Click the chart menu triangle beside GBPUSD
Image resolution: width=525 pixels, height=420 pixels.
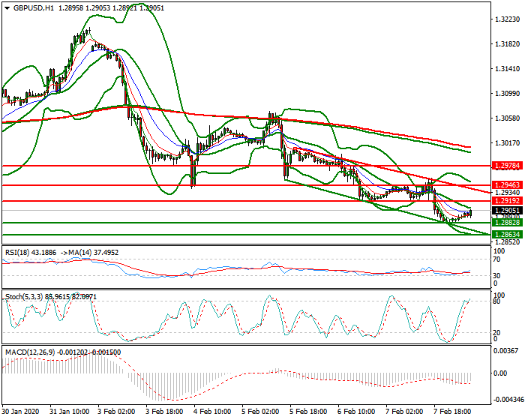click(6, 7)
